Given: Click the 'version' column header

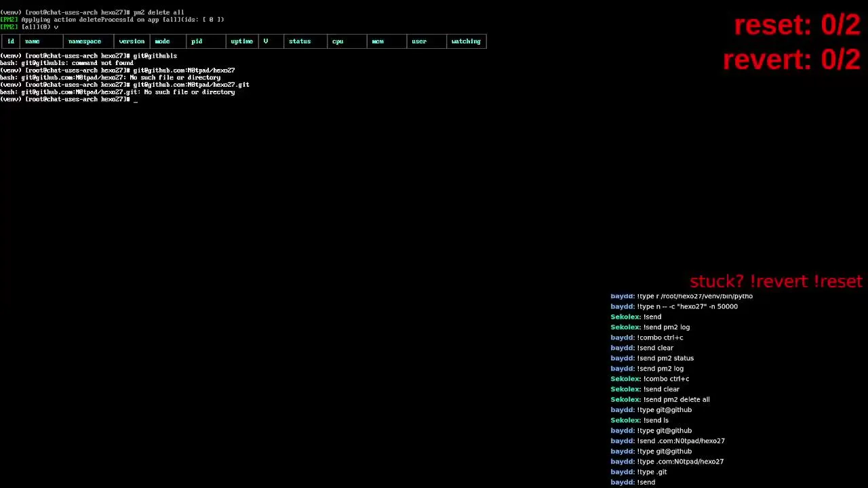Looking at the screenshot, I should pos(132,41).
